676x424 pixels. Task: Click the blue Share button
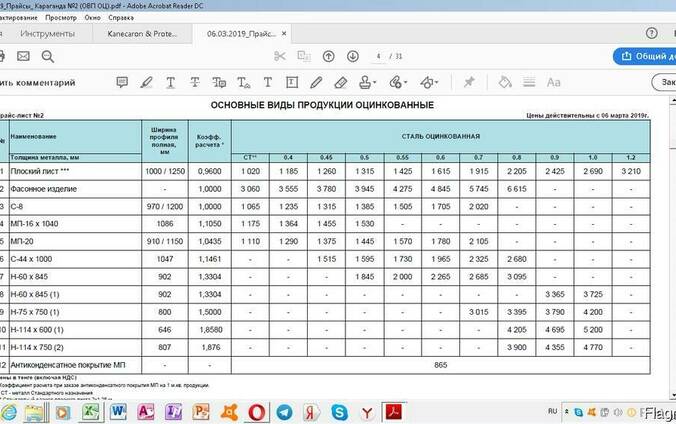click(645, 56)
